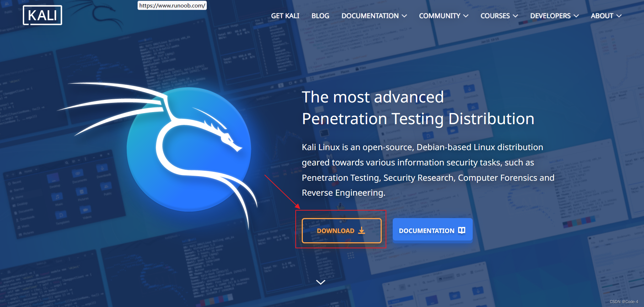644x307 pixels.
Task: Expand chevron next to COMMUNITY
Action: (466, 16)
